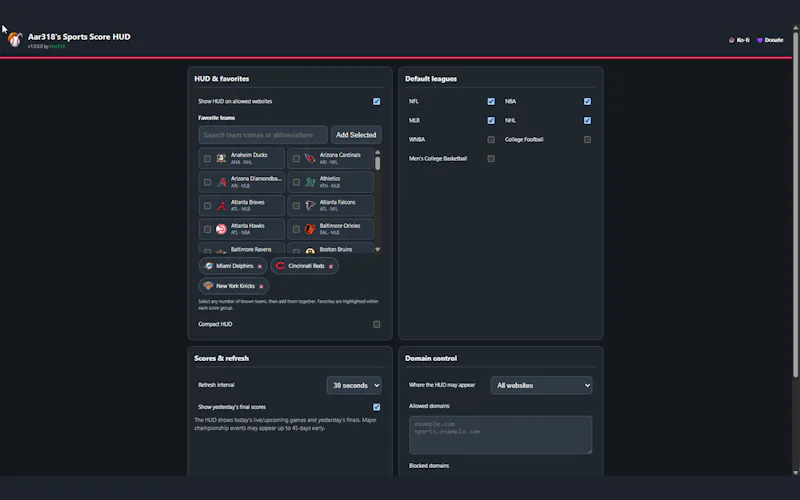Click the Atlanta Braves team logo
The width and height of the screenshot is (800, 500).
click(221, 206)
